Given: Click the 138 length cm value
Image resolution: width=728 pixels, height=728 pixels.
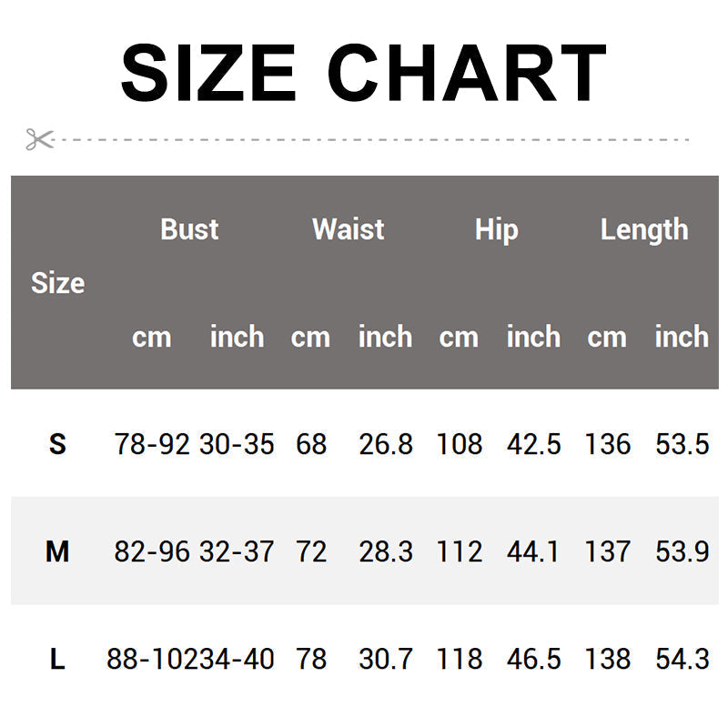Looking at the screenshot, I should pyautogui.click(x=608, y=659).
